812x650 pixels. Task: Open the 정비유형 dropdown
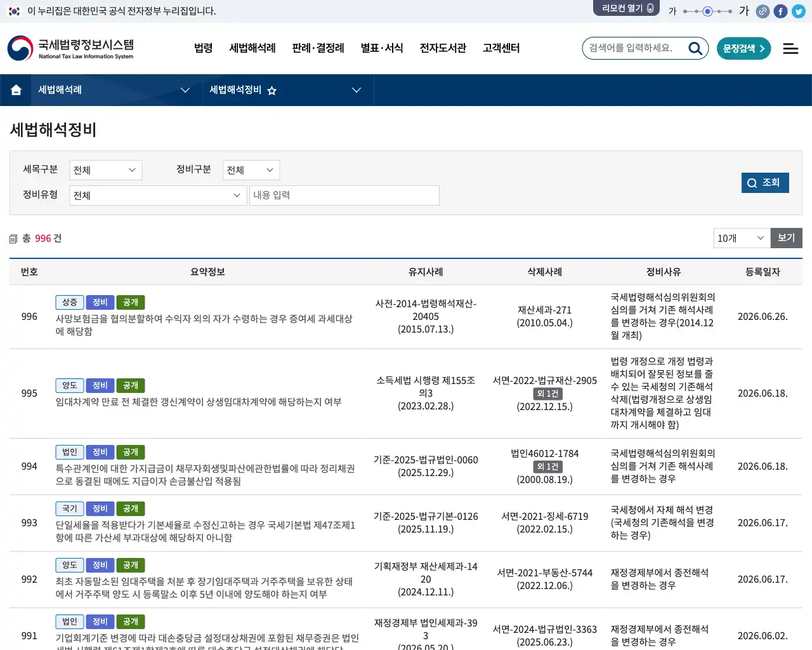[x=158, y=196]
